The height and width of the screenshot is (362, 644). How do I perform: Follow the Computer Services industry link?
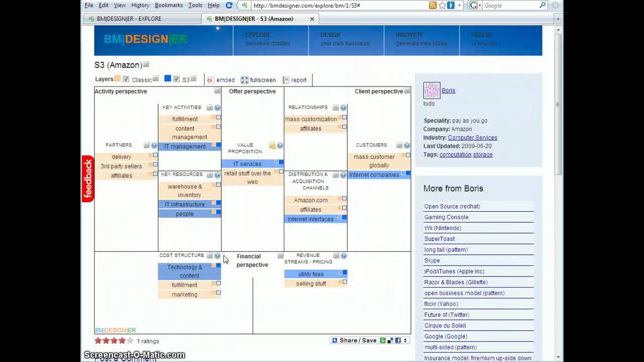point(472,138)
